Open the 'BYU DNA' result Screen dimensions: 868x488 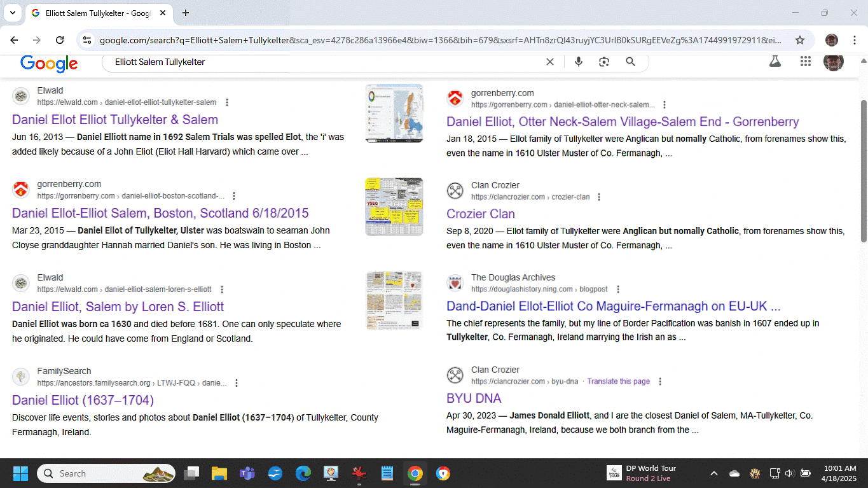pos(474,399)
